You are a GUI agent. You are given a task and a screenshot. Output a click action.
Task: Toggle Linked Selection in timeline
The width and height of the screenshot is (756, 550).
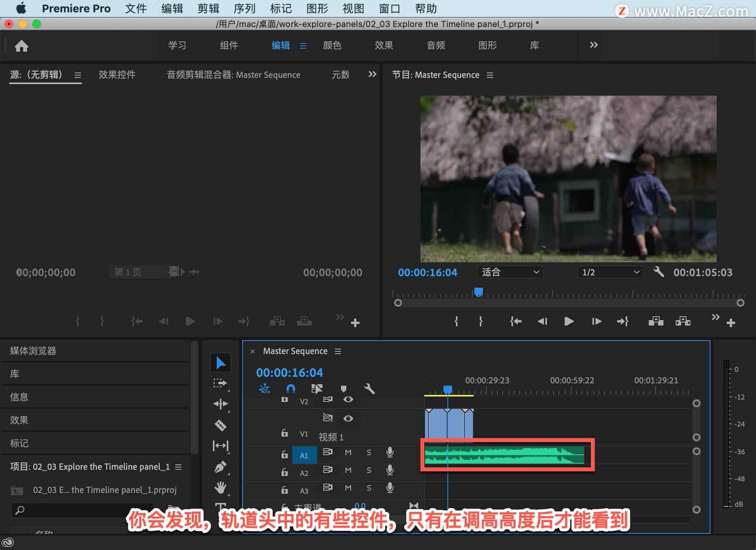tap(317, 389)
